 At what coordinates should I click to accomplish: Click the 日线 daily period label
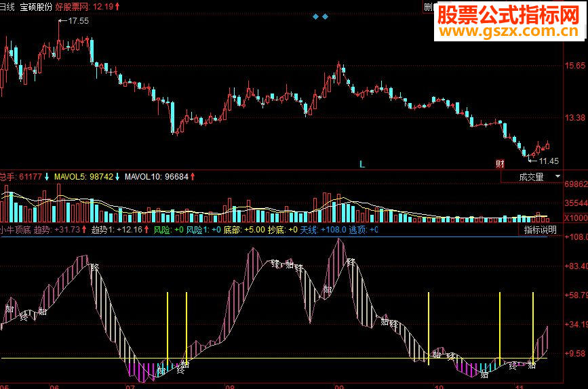(7, 7)
